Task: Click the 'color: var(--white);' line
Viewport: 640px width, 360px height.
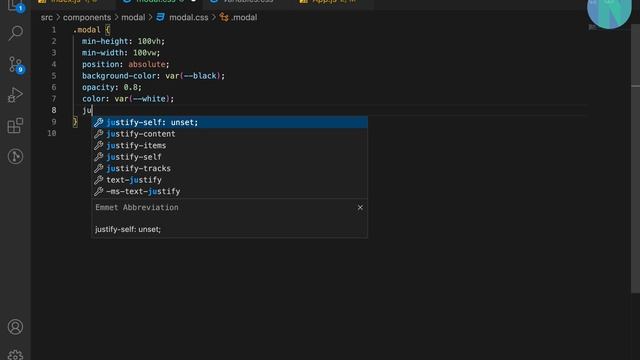Action: (x=128, y=99)
